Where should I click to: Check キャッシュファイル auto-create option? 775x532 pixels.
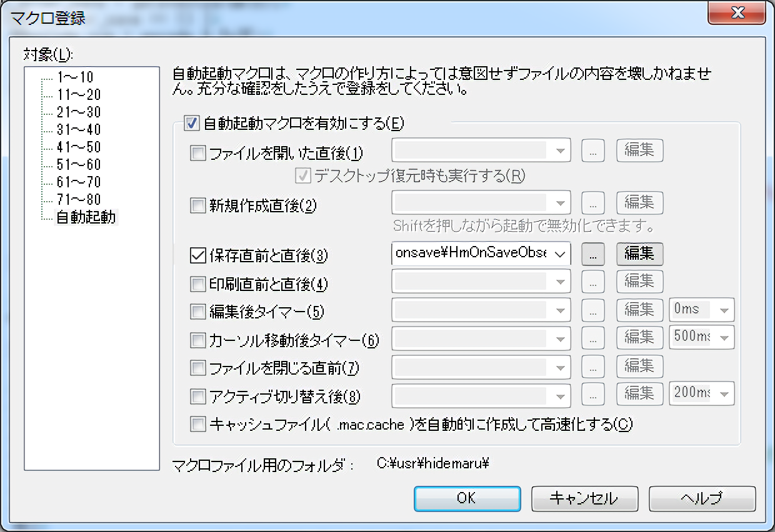pyautogui.click(x=197, y=425)
